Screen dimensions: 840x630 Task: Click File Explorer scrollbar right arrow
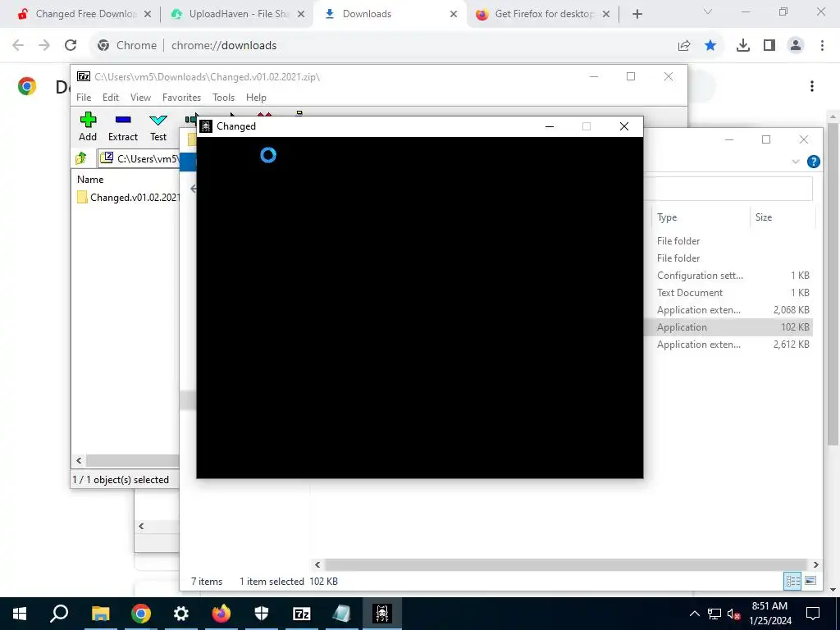(815, 564)
